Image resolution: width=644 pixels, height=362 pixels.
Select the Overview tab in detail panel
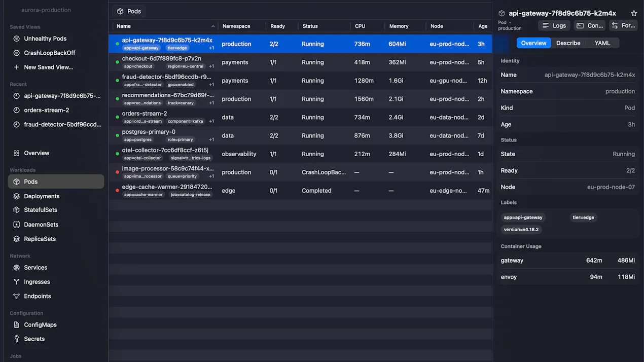click(533, 43)
